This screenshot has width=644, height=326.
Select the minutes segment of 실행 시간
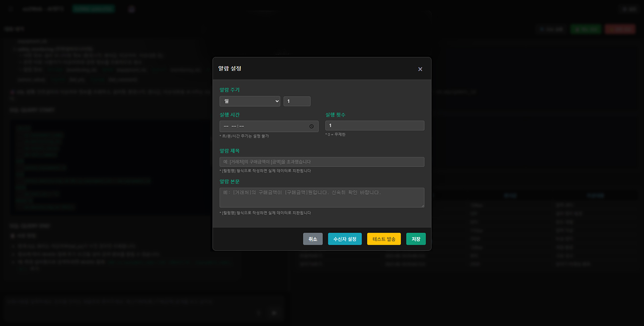242,126
